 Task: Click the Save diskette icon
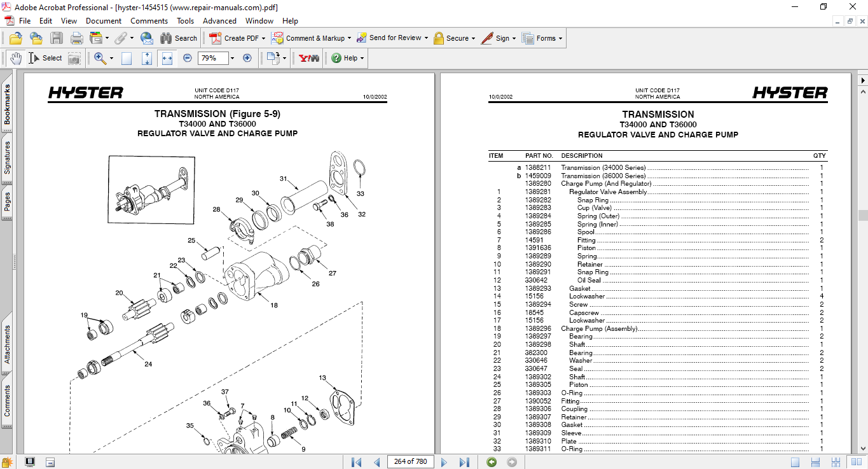(x=56, y=38)
